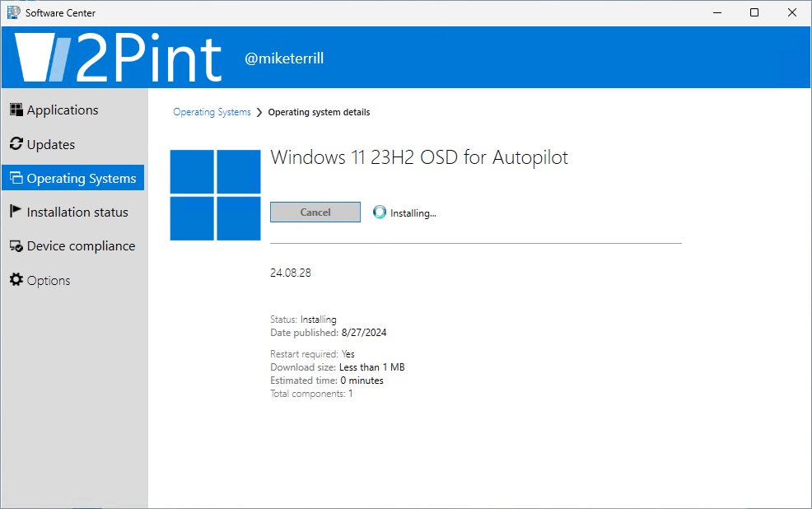Image resolution: width=812 pixels, height=509 pixels.
Task: Maximize the Software Center window
Action: (754, 12)
